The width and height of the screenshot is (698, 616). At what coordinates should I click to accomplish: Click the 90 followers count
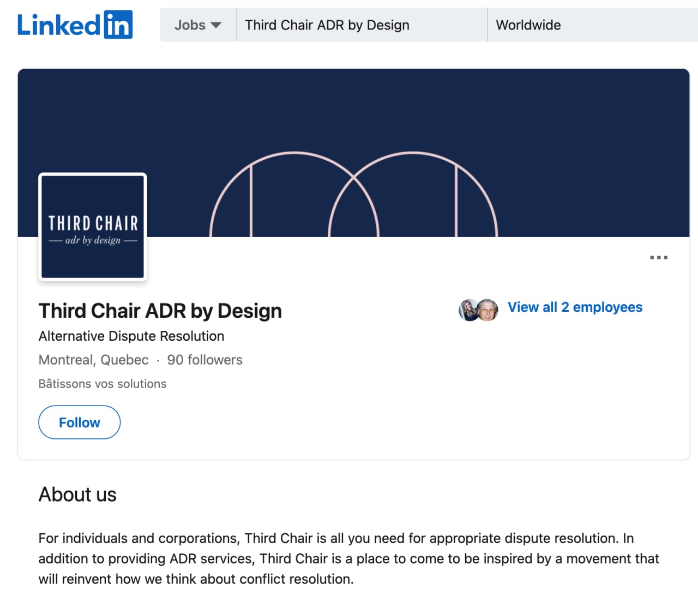coord(204,360)
